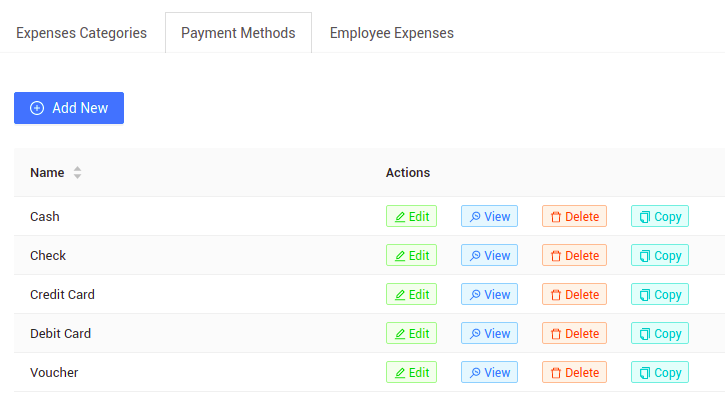This screenshot has width=725, height=415.
Task: Copy the Credit Card payment method
Action: pyautogui.click(x=660, y=294)
